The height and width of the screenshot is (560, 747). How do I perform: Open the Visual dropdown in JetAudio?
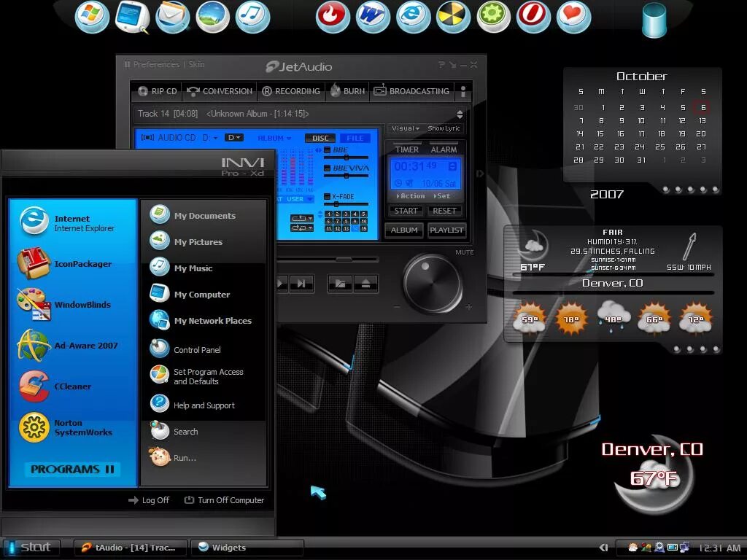(406, 128)
